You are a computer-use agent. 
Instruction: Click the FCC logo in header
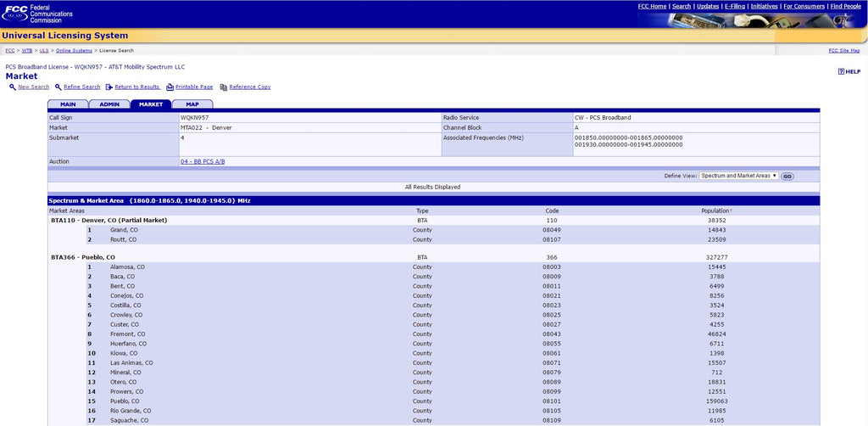[x=15, y=13]
